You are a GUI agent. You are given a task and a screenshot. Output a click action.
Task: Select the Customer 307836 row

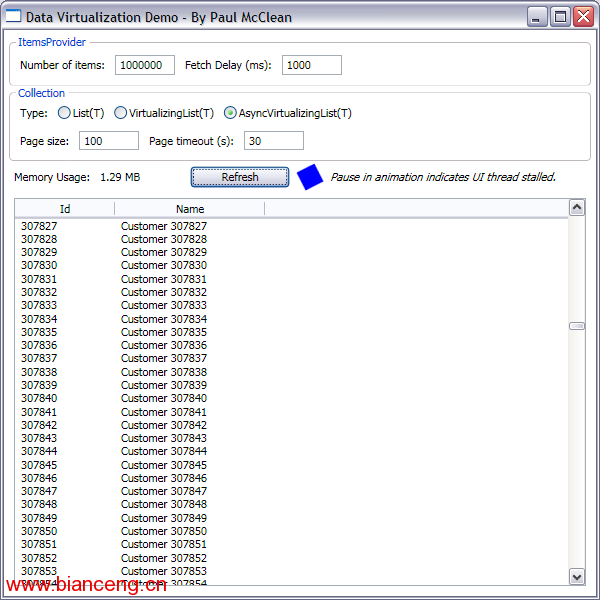[292, 345]
